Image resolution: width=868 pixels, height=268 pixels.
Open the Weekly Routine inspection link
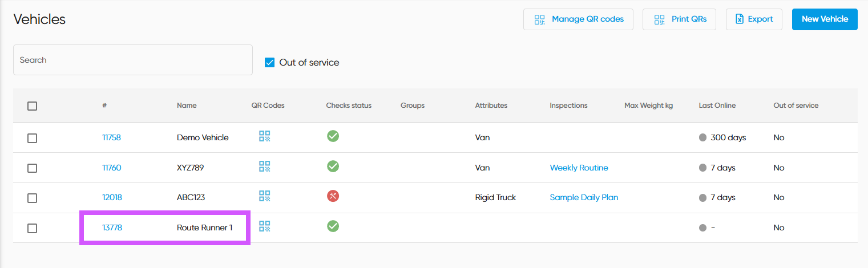[x=579, y=168]
